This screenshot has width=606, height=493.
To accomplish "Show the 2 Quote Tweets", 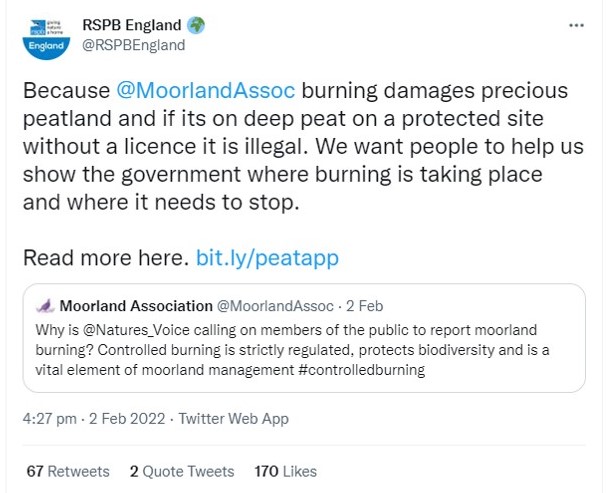I will coord(181,471).
